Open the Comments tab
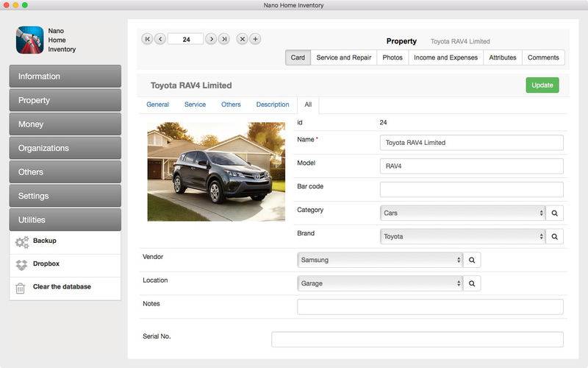The height and width of the screenshot is (368, 588). click(543, 57)
